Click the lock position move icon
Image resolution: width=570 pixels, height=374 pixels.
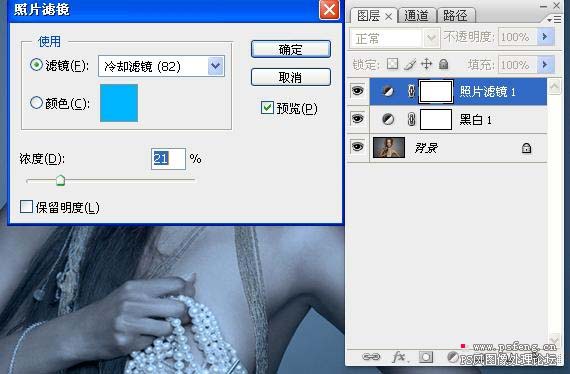[426, 64]
